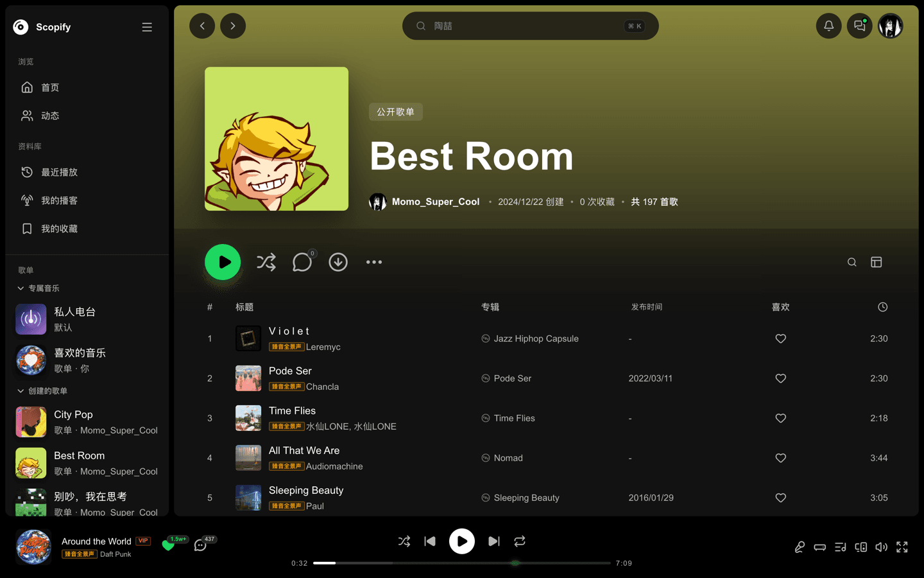The height and width of the screenshot is (578, 924).
Task: Click the search field containing 陶喆
Action: click(531, 26)
